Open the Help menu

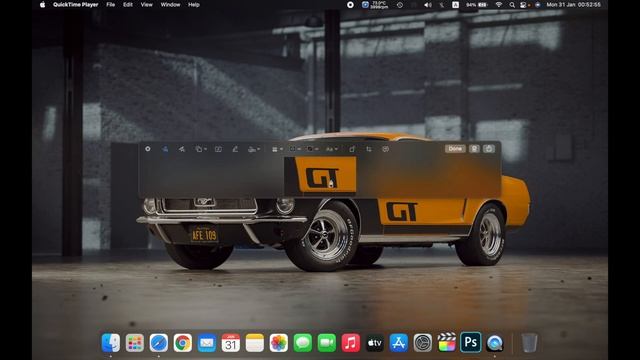tap(194, 5)
